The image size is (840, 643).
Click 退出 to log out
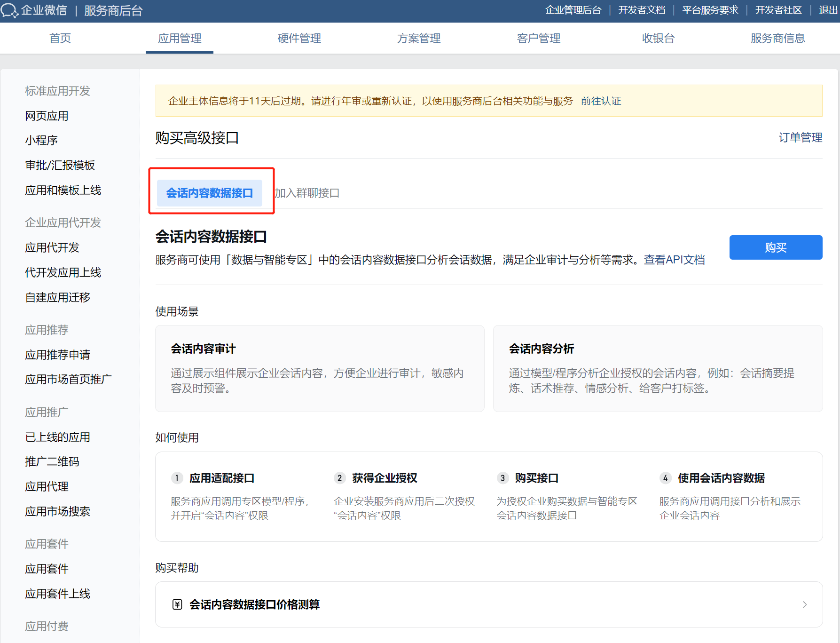pos(828,10)
